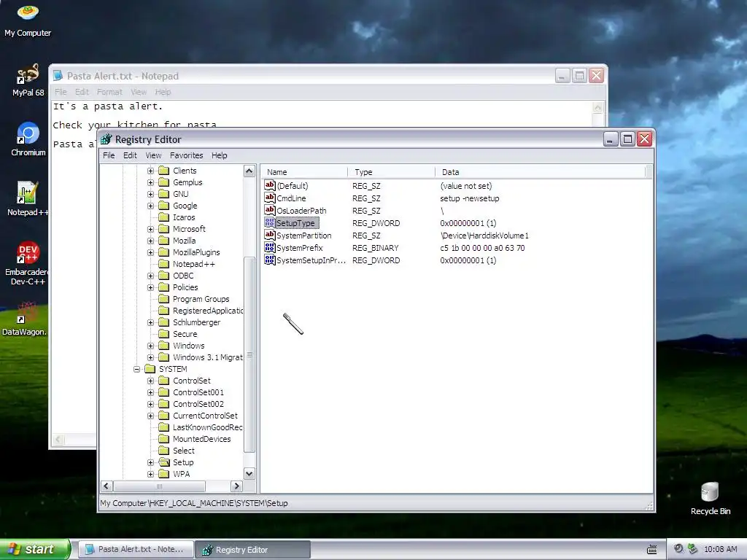747x560 pixels.
Task: Select the Icaros key
Action: [184, 217]
